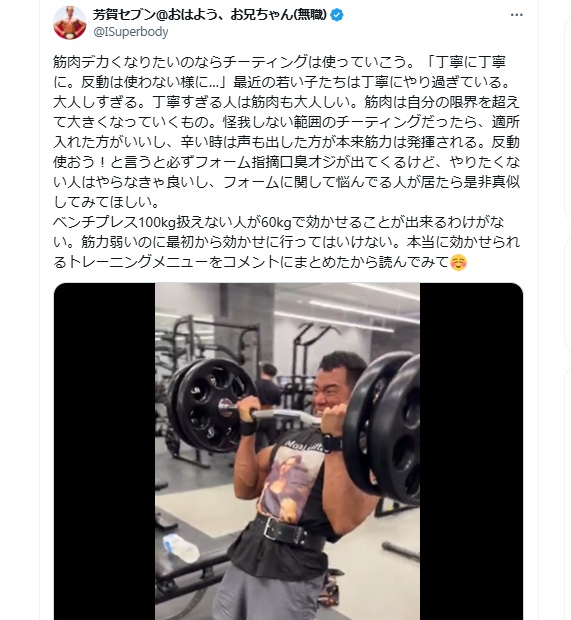
Task: Open the author's round profile avatar
Action: (x=70, y=23)
